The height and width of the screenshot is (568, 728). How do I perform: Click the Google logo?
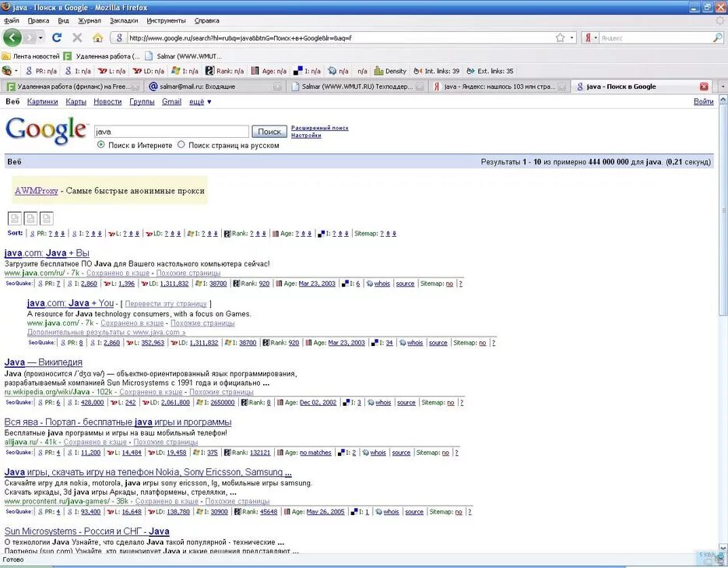pyautogui.click(x=46, y=130)
